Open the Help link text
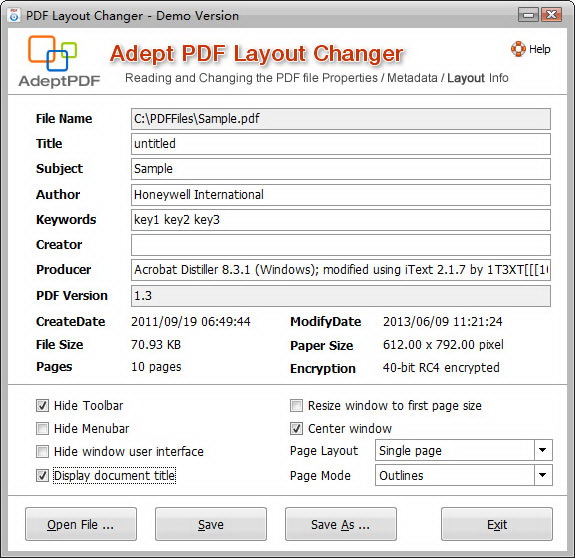 539,49
